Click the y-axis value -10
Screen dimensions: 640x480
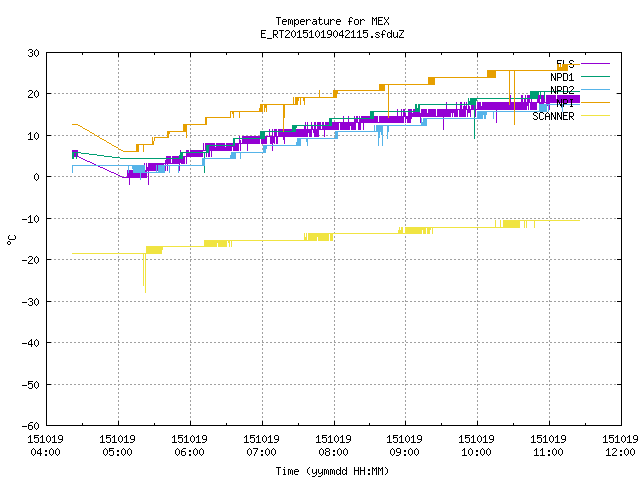coord(30,219)
